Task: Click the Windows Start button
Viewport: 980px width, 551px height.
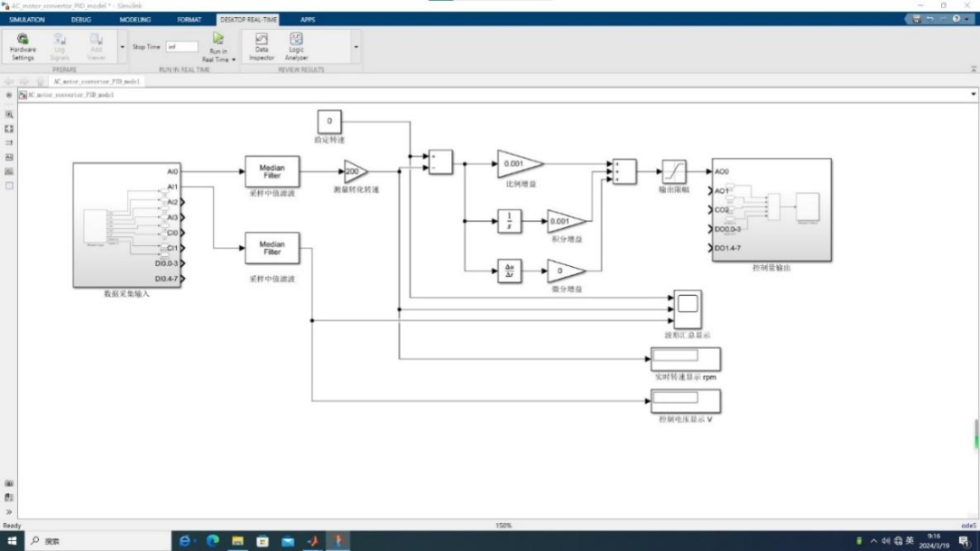Action: (x=12, y=541)
